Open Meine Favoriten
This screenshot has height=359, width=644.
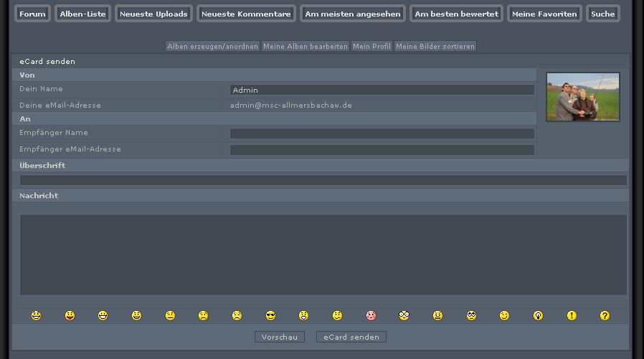click(544, 14)
